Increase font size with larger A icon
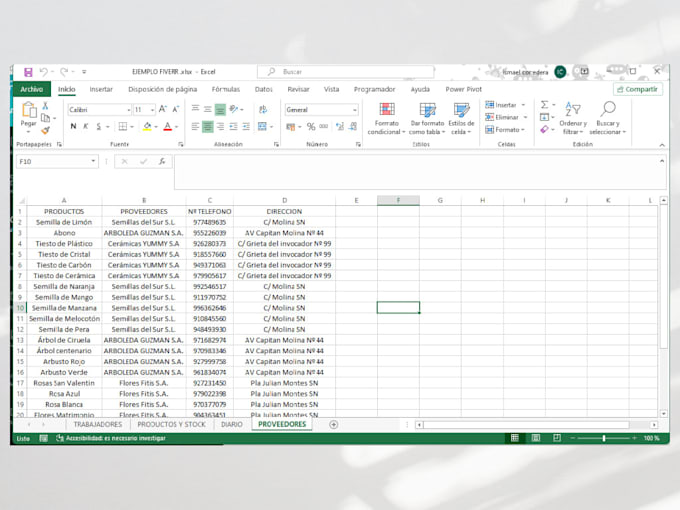This screenshot has width=680, height=510. click(163, 109)
